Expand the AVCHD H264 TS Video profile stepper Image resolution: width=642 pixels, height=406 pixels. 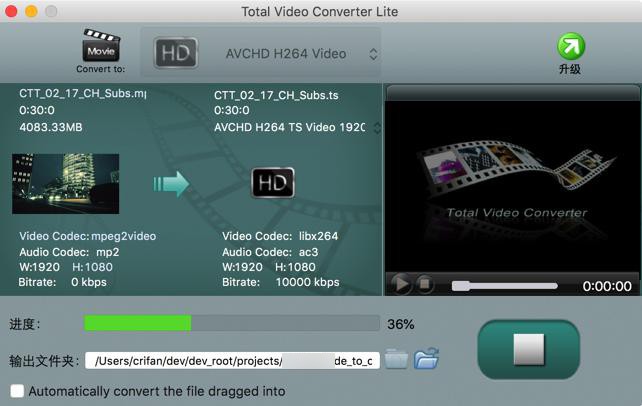coord(377,128)
